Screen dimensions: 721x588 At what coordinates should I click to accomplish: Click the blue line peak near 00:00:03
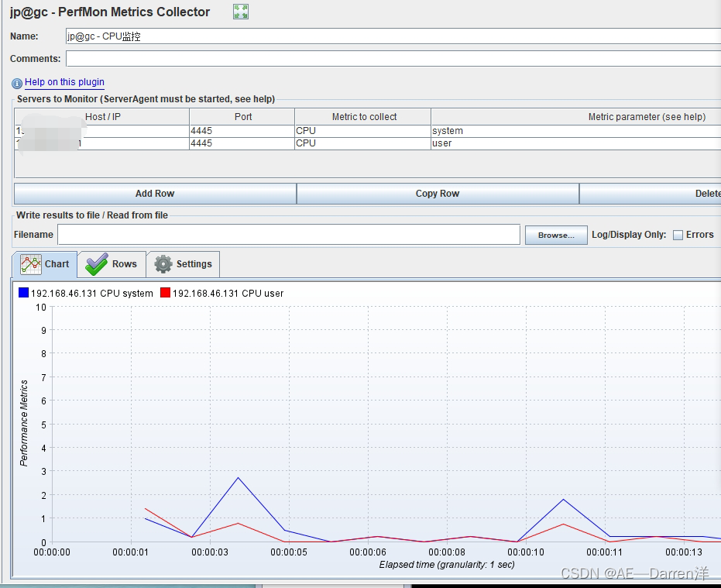pos(239,478)
